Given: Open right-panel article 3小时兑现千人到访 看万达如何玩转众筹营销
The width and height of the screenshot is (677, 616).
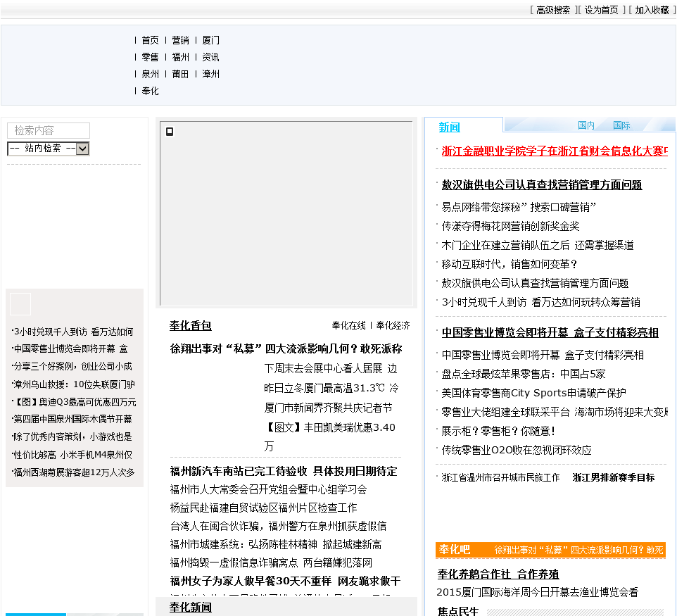Looking at the screenshot, I should click(x=540, y=303).
